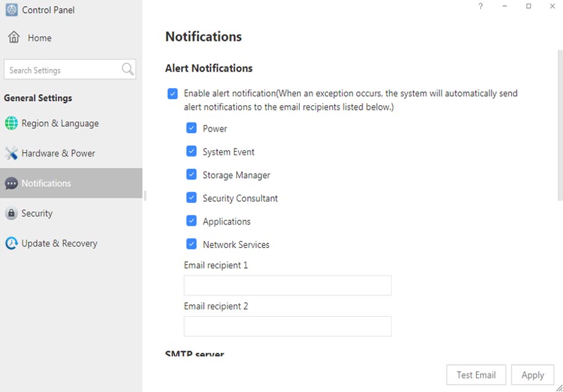Select Notifications in the sidebar

(x=71, y=183)
